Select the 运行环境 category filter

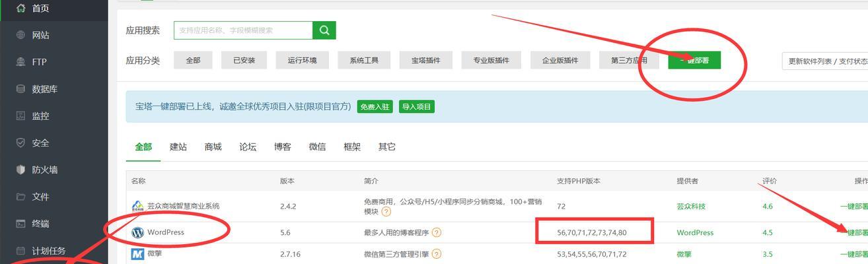click(302, 60)
